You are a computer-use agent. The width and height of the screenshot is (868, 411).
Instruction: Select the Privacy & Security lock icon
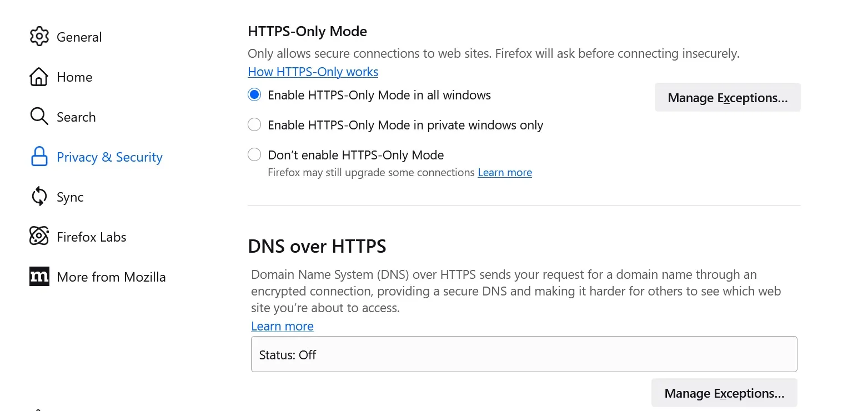click(39, 157)
